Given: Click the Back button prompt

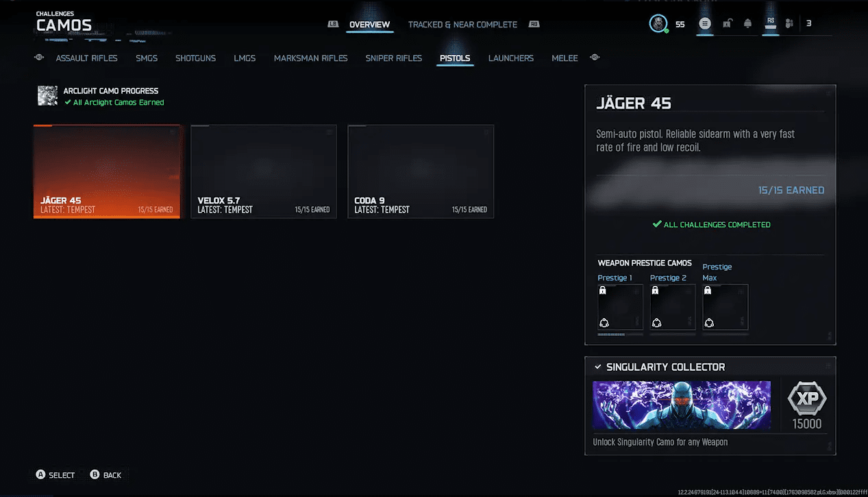Looking at the screenshot, I should tap(106, 475).
